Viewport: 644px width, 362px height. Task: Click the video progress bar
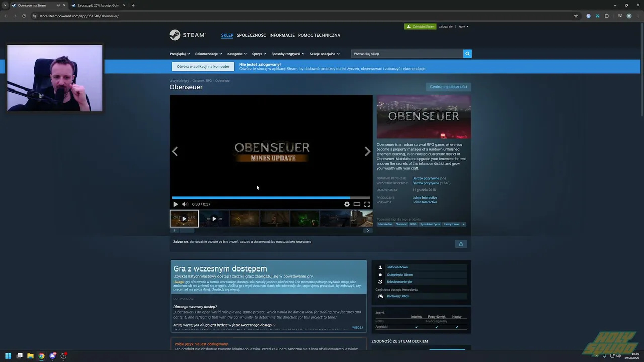pos(271,198)
